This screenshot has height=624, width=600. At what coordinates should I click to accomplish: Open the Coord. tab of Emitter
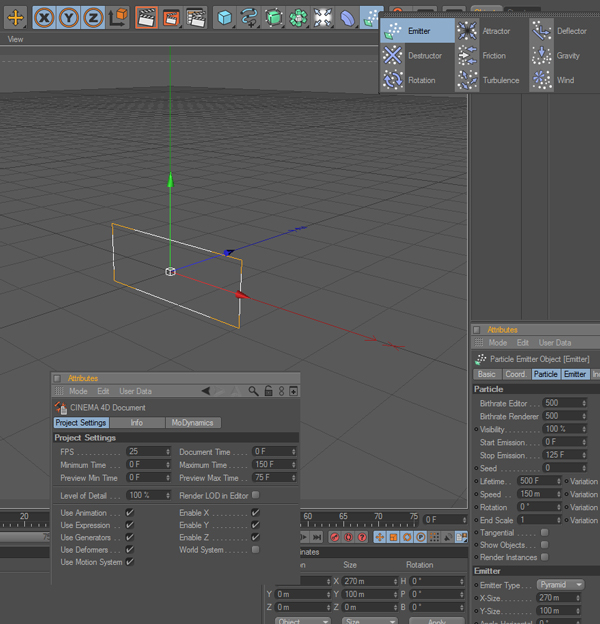[515, 374]
